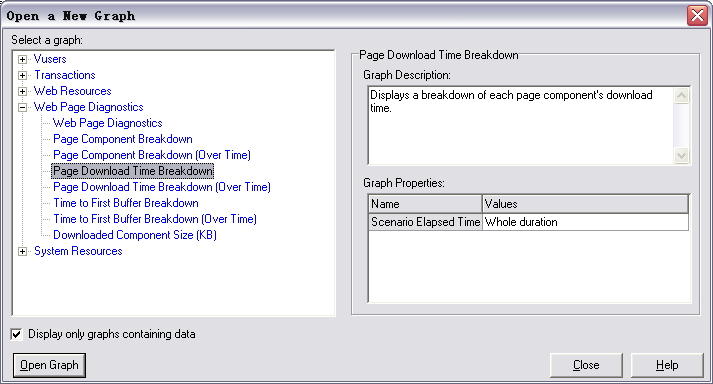
Task: Uncheck Display only graphs containing data
Action: coord(16,334)
